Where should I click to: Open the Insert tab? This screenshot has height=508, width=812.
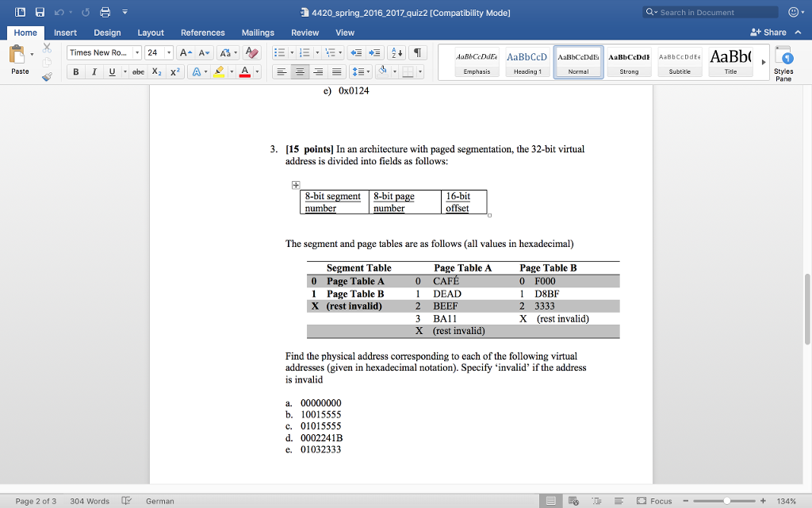coord(65,33)
